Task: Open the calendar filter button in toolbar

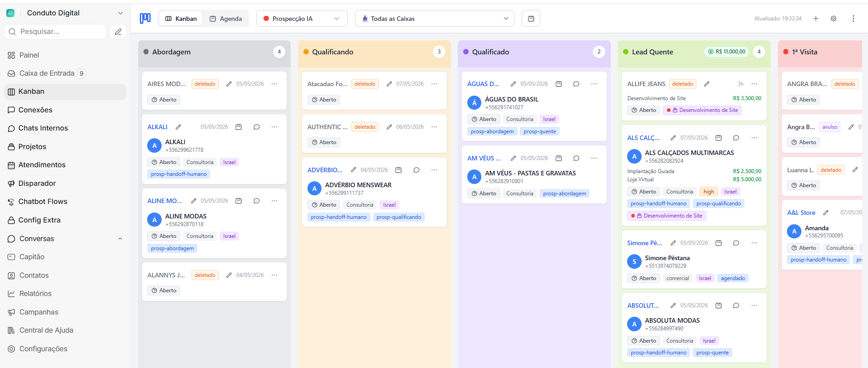Action: point(531,19)
